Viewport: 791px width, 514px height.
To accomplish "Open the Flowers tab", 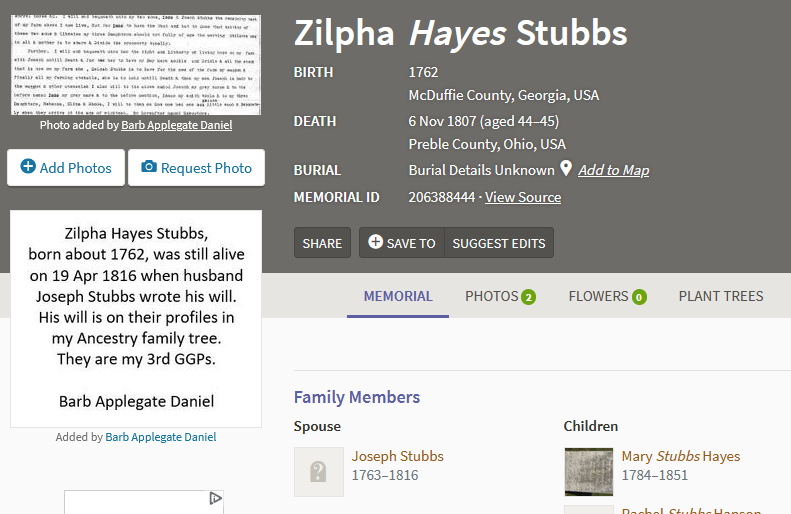I will [x=598, y=296].
